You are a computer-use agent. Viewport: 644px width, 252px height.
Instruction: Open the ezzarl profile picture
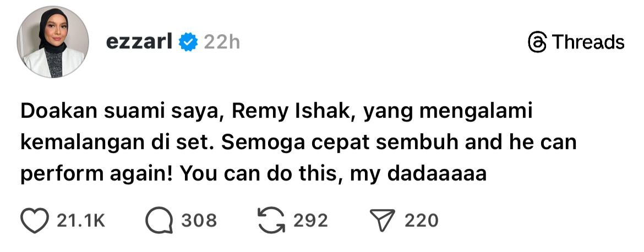(x=53, y=43)
